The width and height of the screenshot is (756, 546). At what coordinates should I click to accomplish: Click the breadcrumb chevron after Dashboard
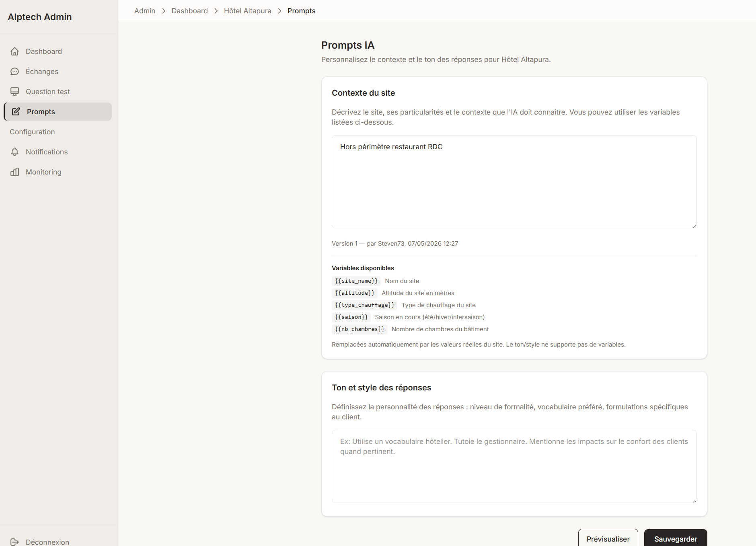tap(216, 11)
